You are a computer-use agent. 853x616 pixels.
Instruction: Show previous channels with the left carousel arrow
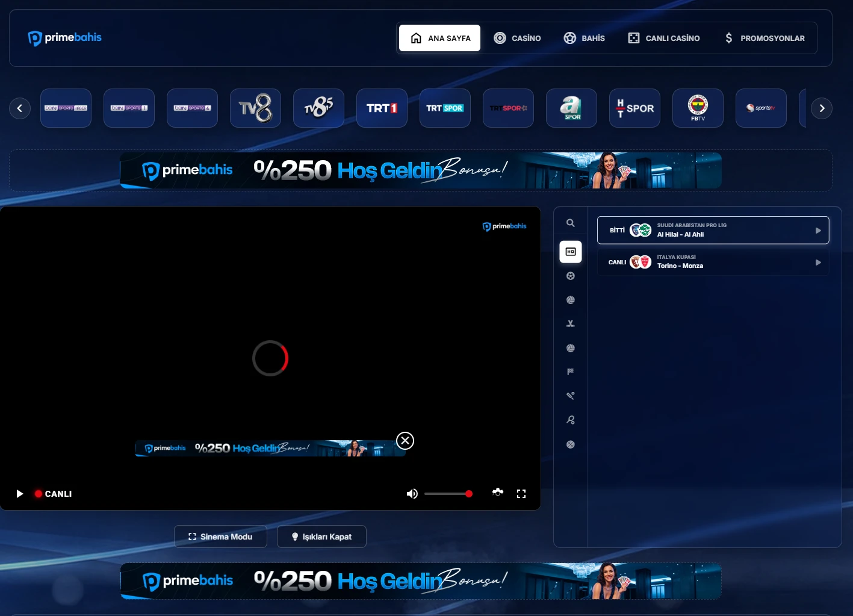pyautogui.click(x=20, y=108)
